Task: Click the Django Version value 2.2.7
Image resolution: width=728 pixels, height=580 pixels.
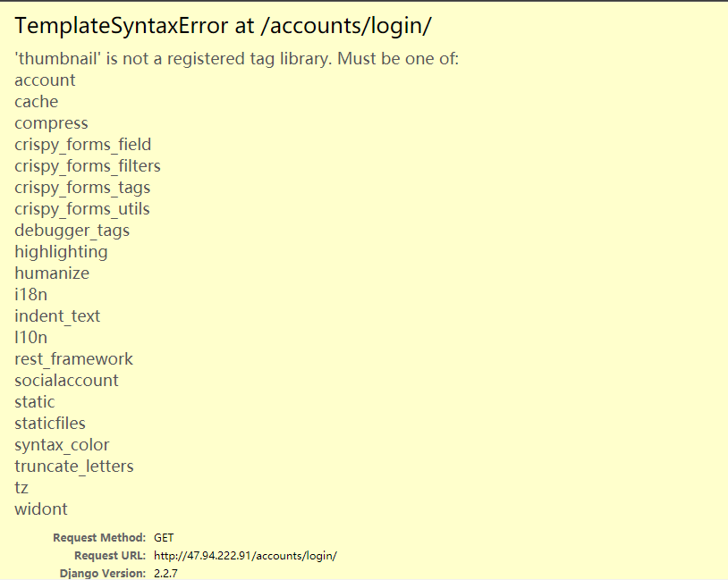Action: (165, 574)
